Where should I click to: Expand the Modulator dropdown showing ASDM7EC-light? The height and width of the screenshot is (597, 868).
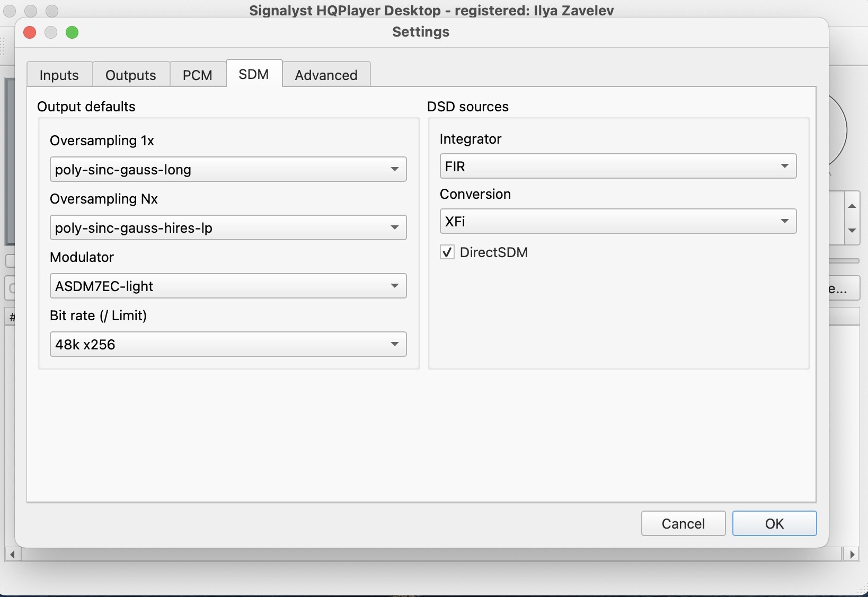(x=228, y=286)
